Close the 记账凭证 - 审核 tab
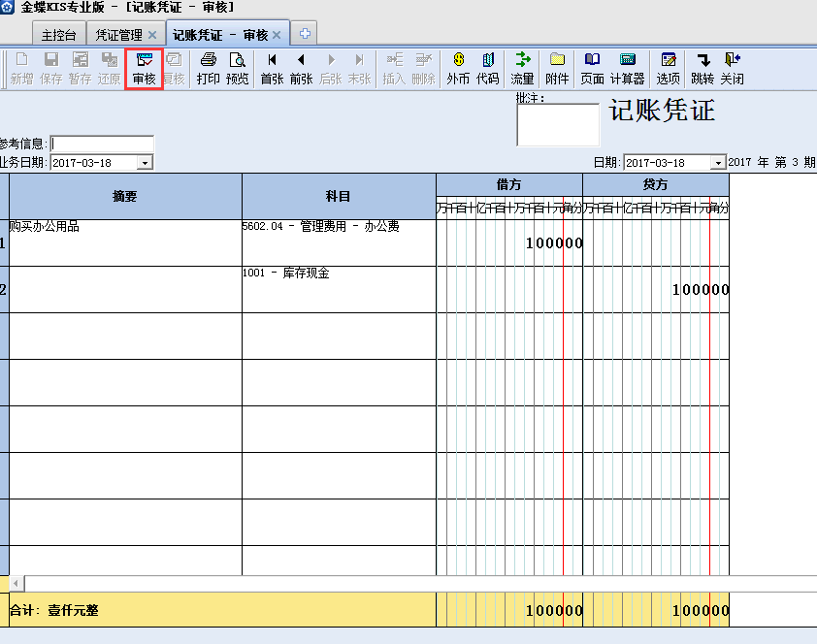This screenshot has width=817, height=644. tap(277, 35)
